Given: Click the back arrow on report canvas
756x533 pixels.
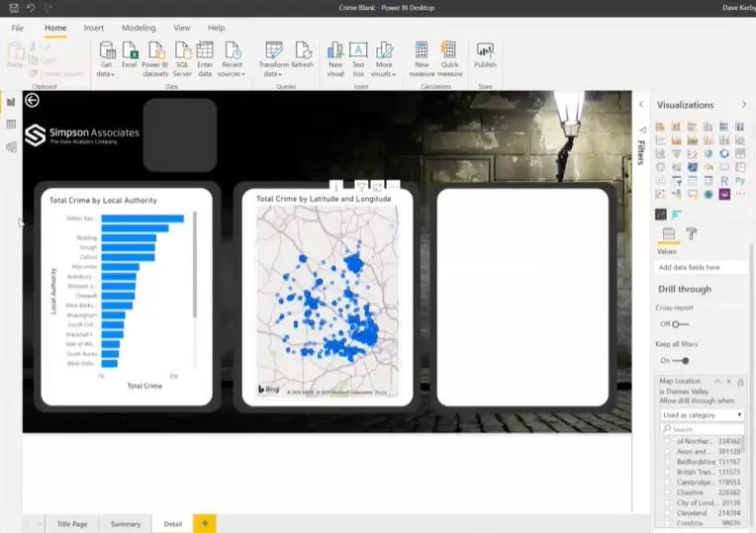Looking at the screenshot, I should pos(32,100).
